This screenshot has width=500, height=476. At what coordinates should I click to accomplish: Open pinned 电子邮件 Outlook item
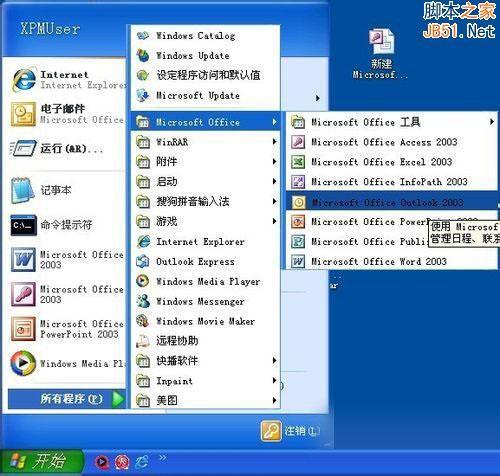point(67,114)
